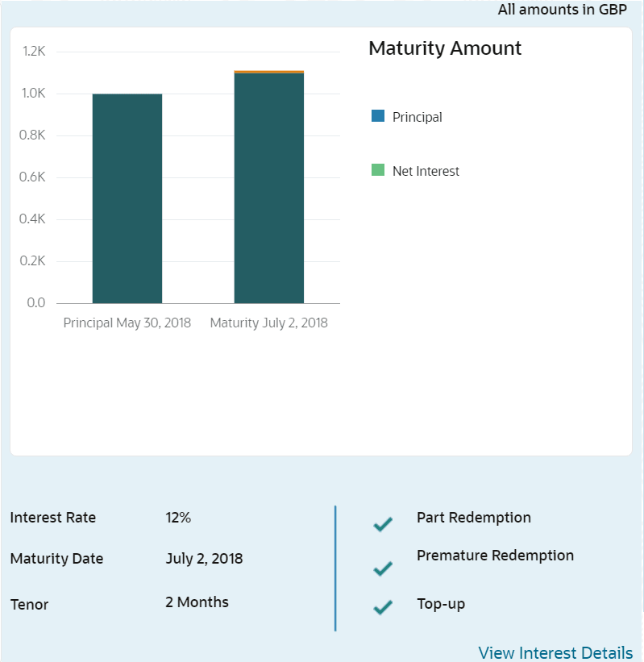Click the Part Redemption feature label
The width and height of the screenshot is (644, 662).
tap(473, 517)
